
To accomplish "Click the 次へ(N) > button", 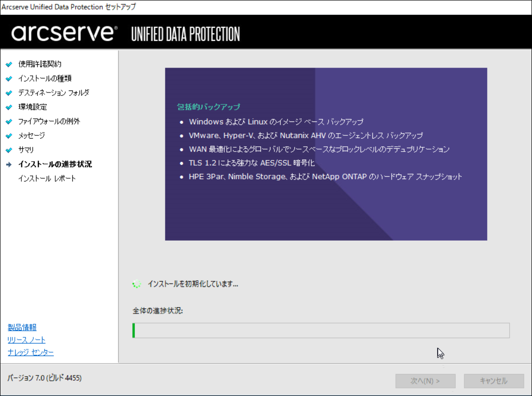I will click(x=425, y=381).
